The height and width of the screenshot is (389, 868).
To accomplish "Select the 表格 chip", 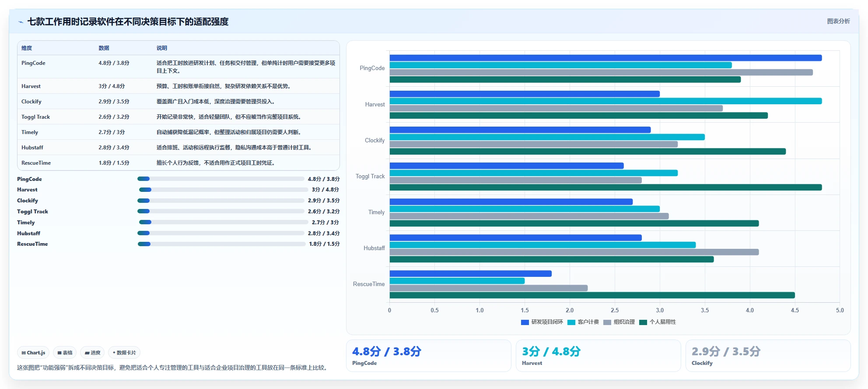I will (65, 353).
